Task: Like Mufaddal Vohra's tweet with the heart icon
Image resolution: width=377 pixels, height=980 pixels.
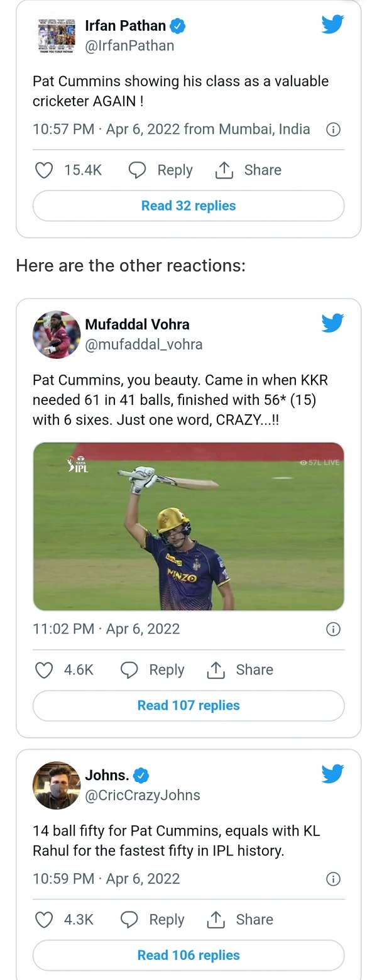Action: 44,670
